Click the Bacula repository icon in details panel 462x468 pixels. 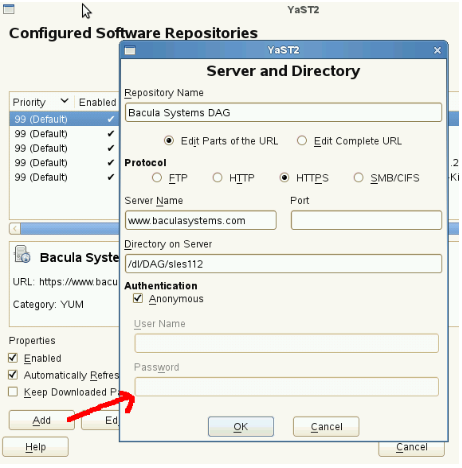[x=22, y=254]
